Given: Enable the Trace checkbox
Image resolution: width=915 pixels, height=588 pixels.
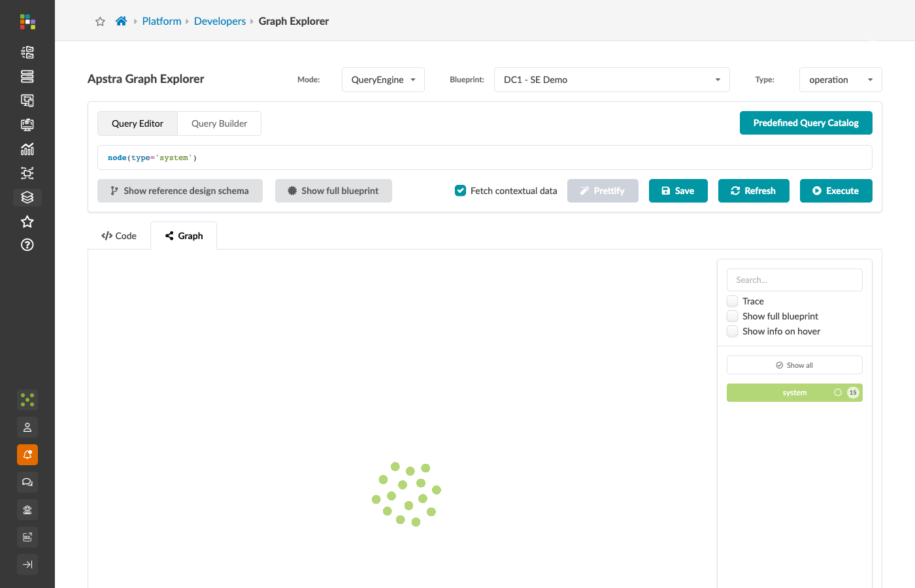Looking at the screenshot, I should [x=733, y=301].
